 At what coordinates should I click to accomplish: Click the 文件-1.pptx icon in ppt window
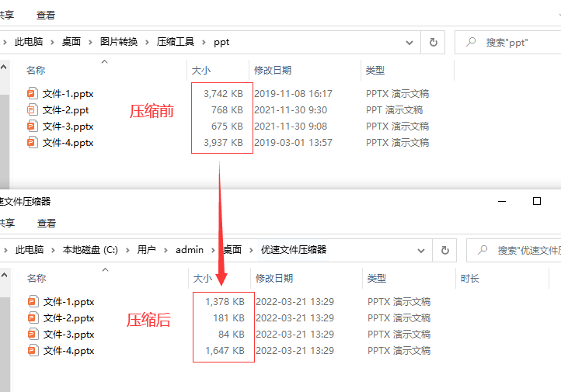click(x=32, y=94)
